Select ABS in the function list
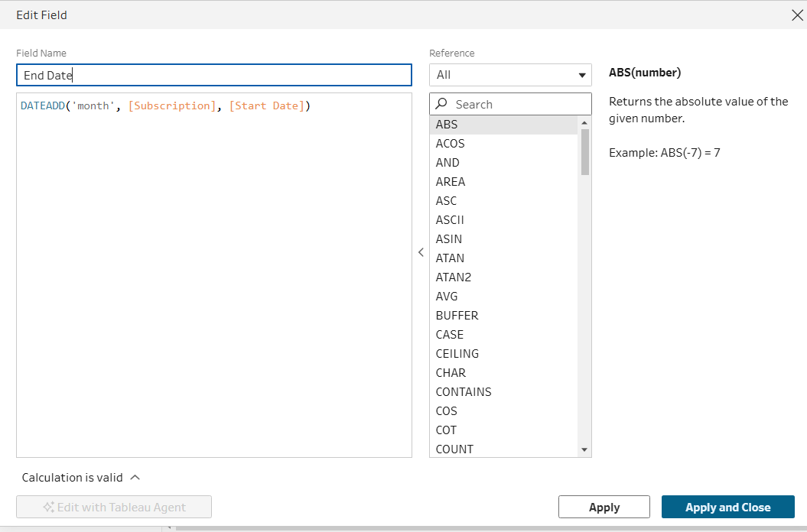Viewport: 807px width, 532px height. [503, 125]
